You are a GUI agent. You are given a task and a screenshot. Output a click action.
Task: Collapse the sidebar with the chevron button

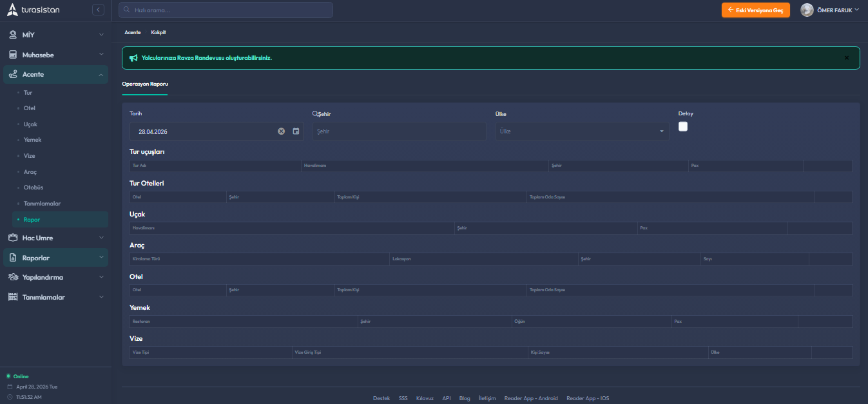[98, 10]
